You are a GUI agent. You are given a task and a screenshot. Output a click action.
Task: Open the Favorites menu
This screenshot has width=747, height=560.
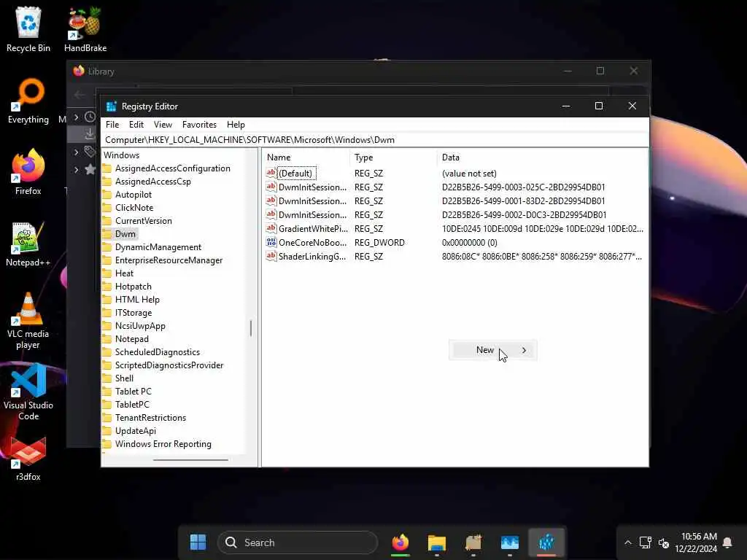coord(199,125)
